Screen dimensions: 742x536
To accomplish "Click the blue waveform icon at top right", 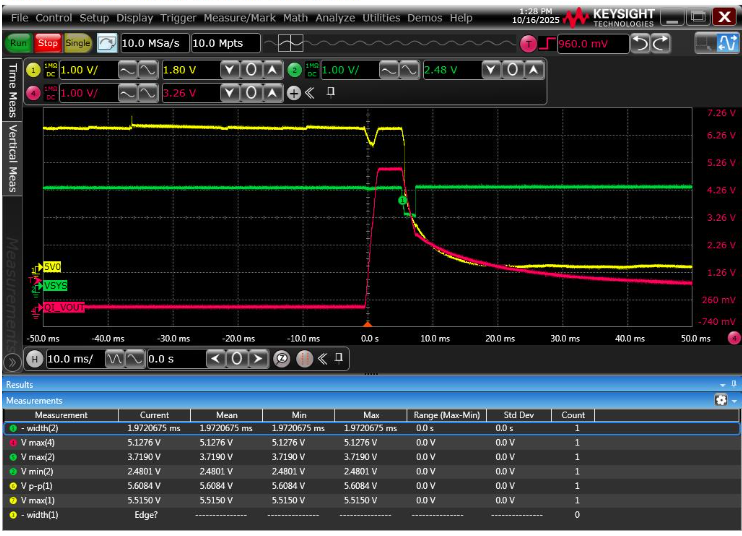I will pos(727,44).
